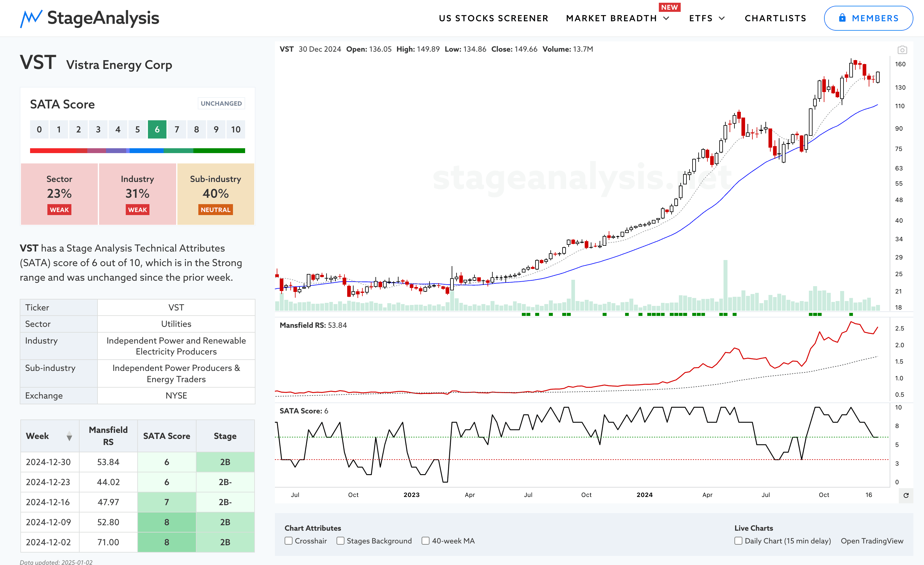Viewport: 924px width, 565px height.
Task: Click SATA Score 7 table cell
Action: pos(166,502)
